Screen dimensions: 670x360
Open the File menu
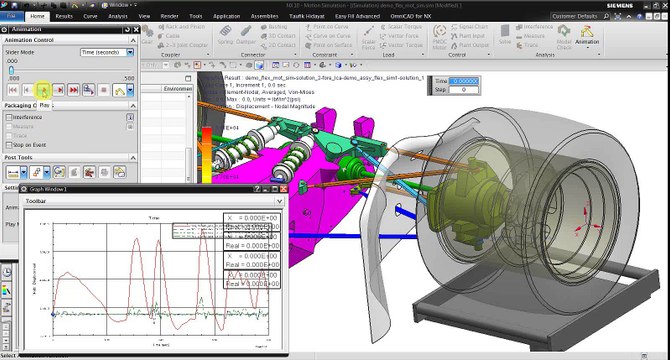[12, 16]
